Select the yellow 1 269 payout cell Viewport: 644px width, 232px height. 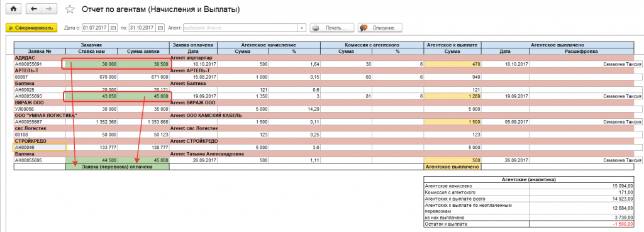point(453,96)
